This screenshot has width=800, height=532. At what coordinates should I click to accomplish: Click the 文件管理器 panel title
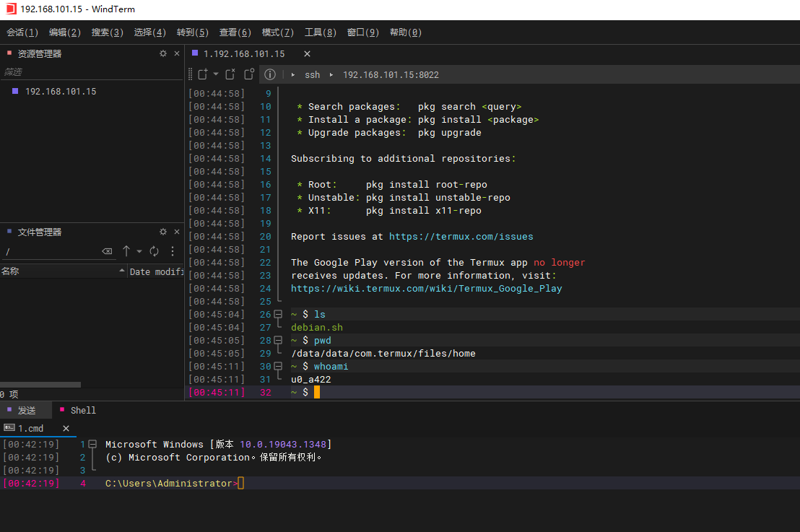click(x=39, y=232)
